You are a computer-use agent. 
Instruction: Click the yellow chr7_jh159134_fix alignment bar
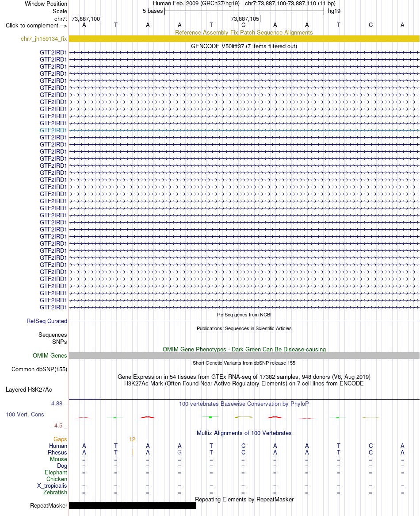[x=244, y=39]
